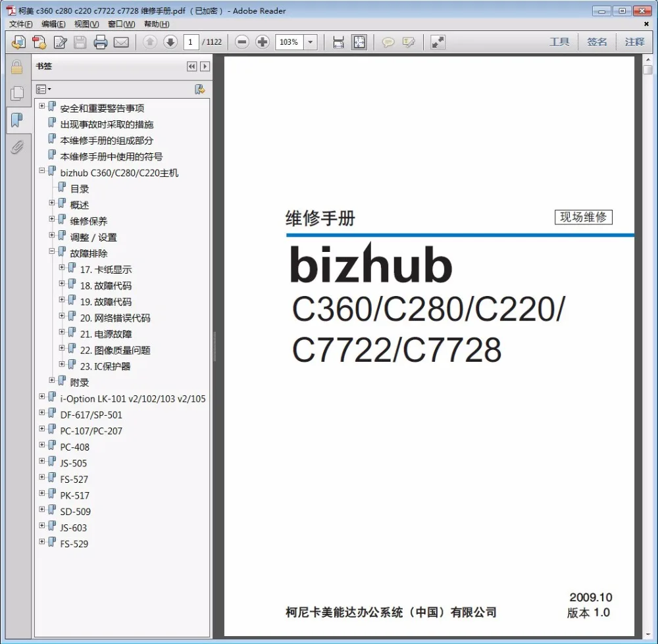Open the 文件(F) menu
Screen dimensions: 658x644
[x=20, y=24]
